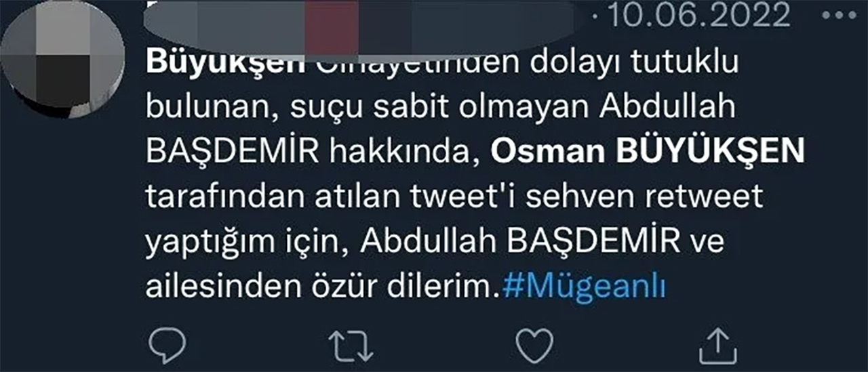Screen dimensions: 868x372
Task: Click the 10.06.2022 tweet timestamp
Action: click(699, 15)
